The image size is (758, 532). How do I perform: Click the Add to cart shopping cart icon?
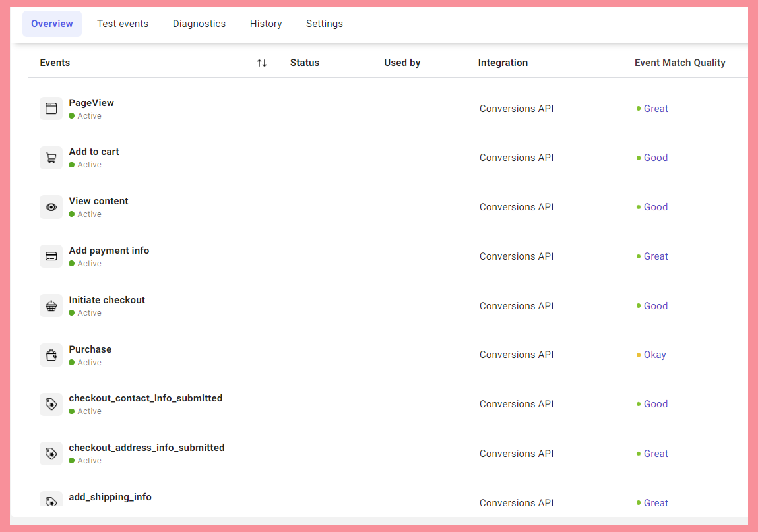pyautogui.click(x=51, y=158)
